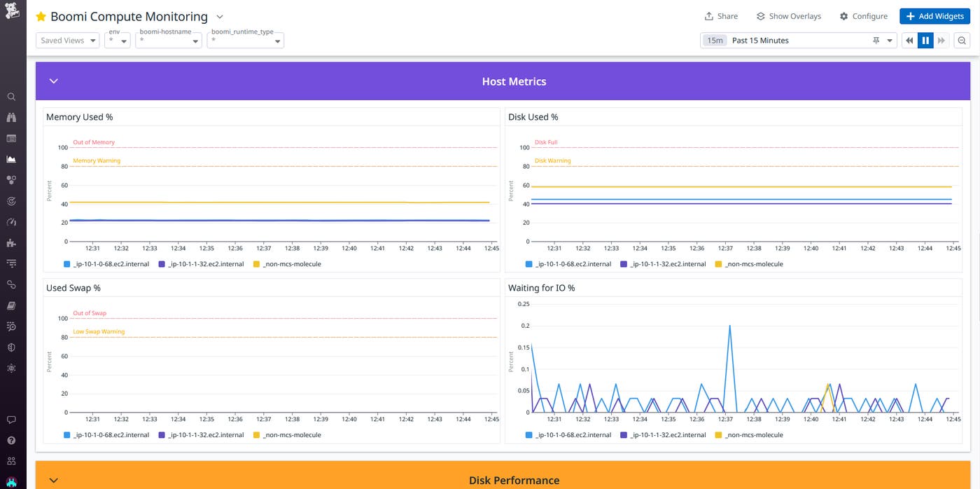Image resolution: width=980 pixels, height=489 pixels.
Task: Toggle the favorite star on the dashboard title
Action: (x=41, y=15)
